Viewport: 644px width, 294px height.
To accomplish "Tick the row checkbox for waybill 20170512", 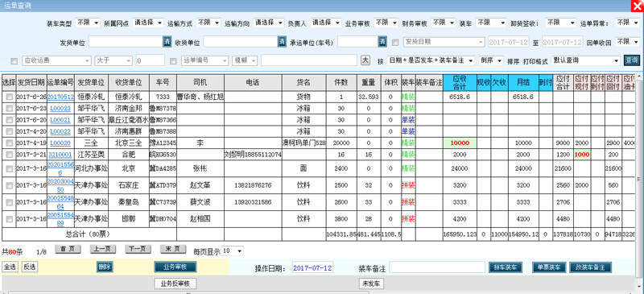I will [x=9, y=97].
